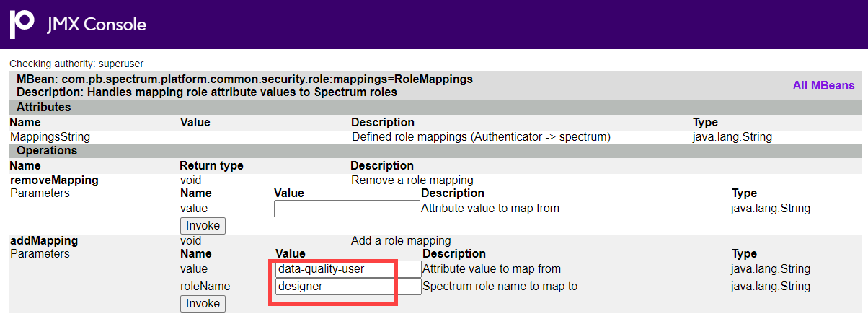Click the Precisely logo icon in header
Screen dimensions: 868x319
pos(22,24)
